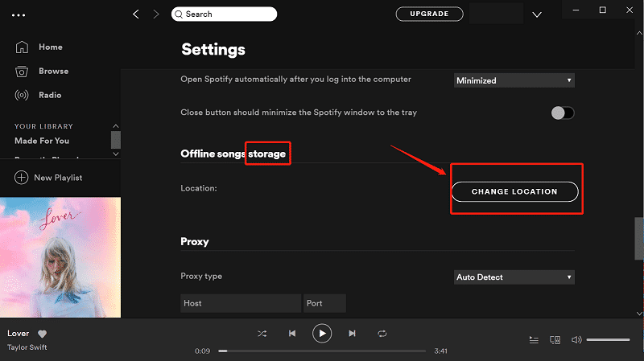Skip to the previous track
The image size is (644, 361).
(292, 333)
